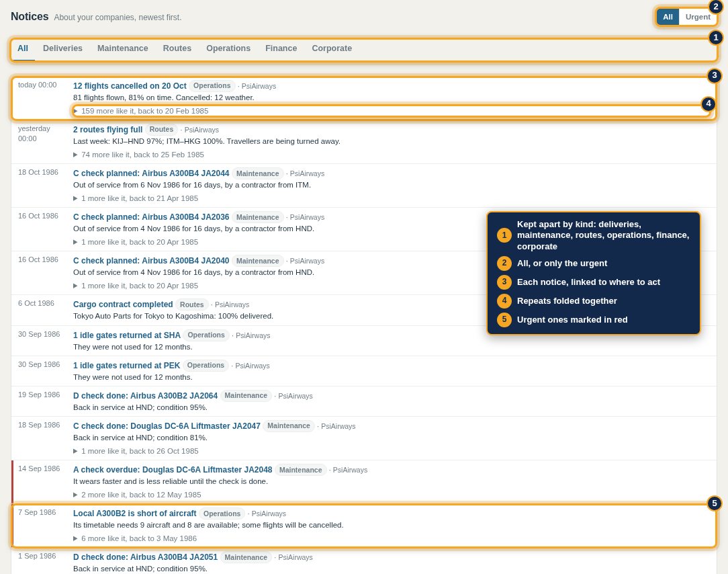The image size is (728, 574).
Task: Click the Operations tag on the flights cancelled notice
Action: pos(212,86)
